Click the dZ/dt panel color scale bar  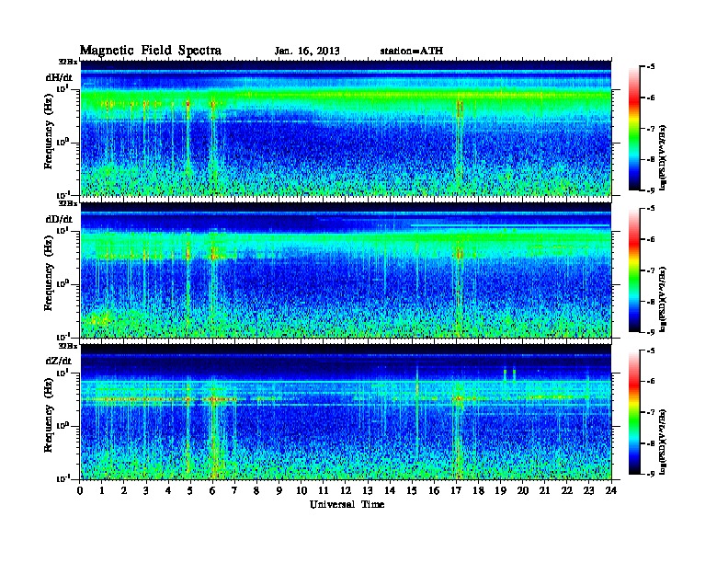[x=634, y=412]
